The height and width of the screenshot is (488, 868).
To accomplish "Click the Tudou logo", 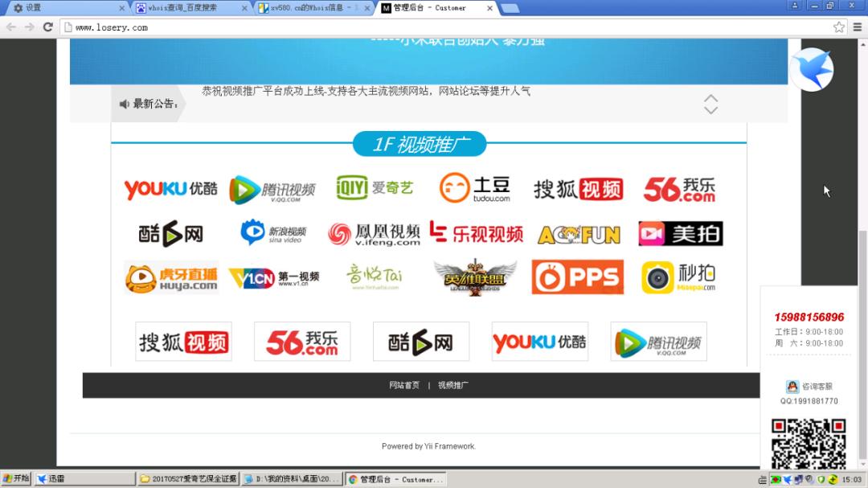I will pyautogui.click(x=475, y=188).
